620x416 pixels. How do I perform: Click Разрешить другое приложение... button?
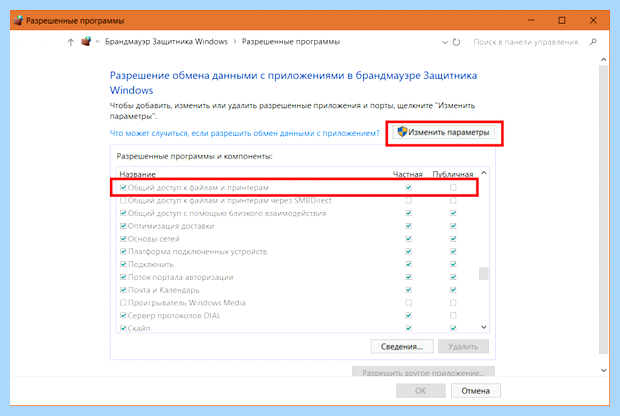[x=423, y=372]
